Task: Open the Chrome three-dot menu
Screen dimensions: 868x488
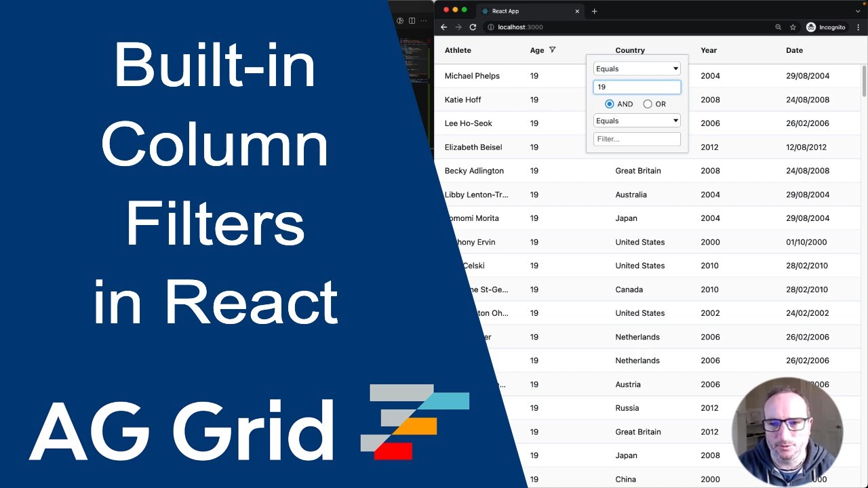Action: click(x=859, y=27)
